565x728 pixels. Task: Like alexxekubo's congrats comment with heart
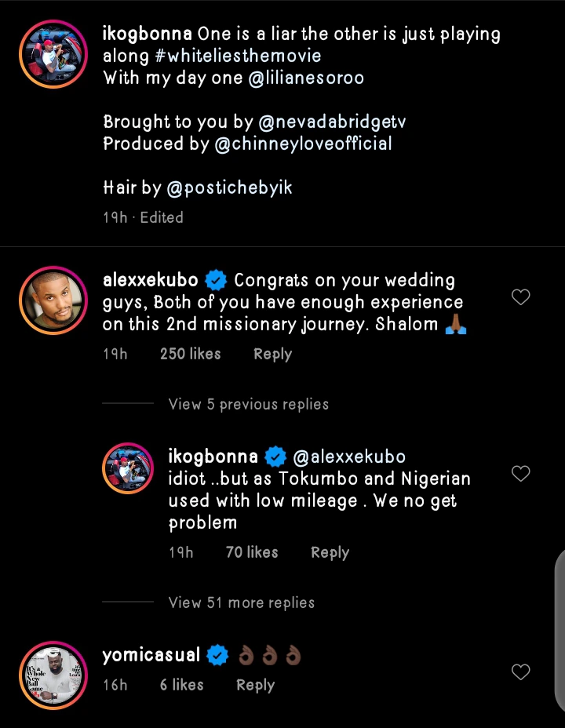tap(520, 297)
